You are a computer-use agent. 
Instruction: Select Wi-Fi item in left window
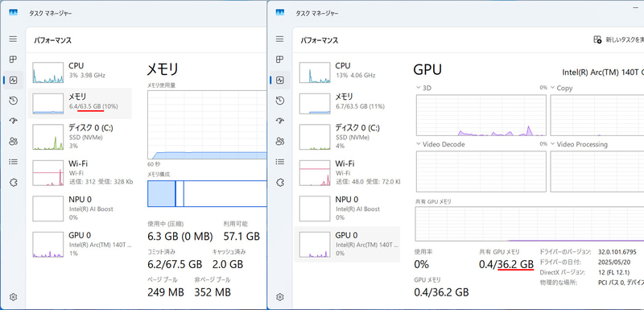point(80,172)
